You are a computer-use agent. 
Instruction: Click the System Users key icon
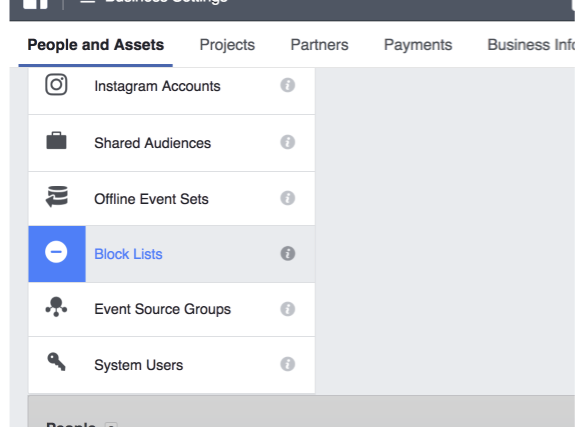point(56,362)
